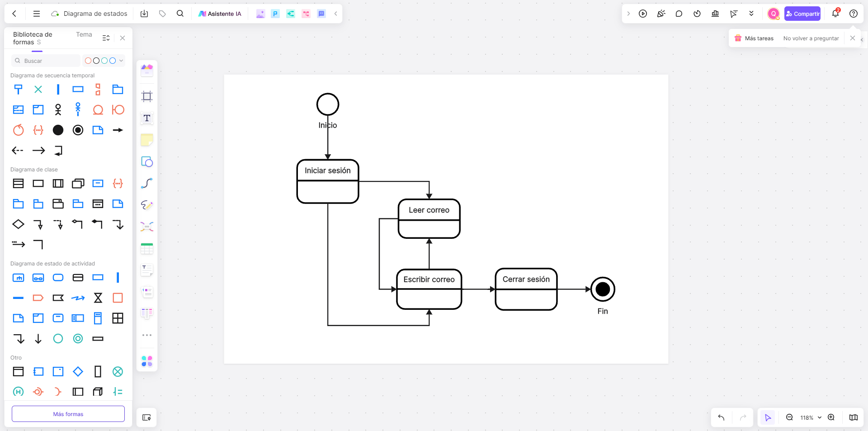Select the Biblioteca de formas tab
This screenshot has width=868, height=431.
pos(33,38)
